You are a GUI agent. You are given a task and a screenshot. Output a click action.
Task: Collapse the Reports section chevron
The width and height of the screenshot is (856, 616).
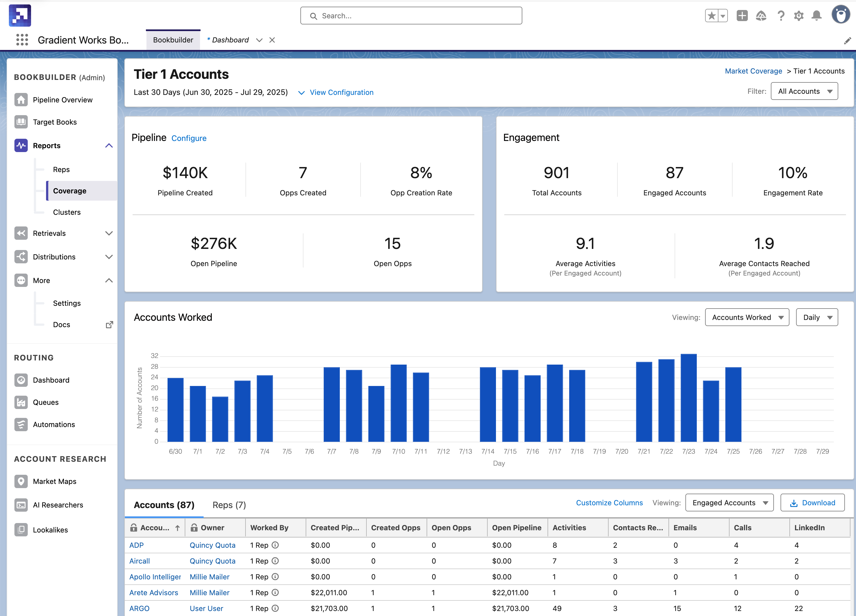coord(109,146)
